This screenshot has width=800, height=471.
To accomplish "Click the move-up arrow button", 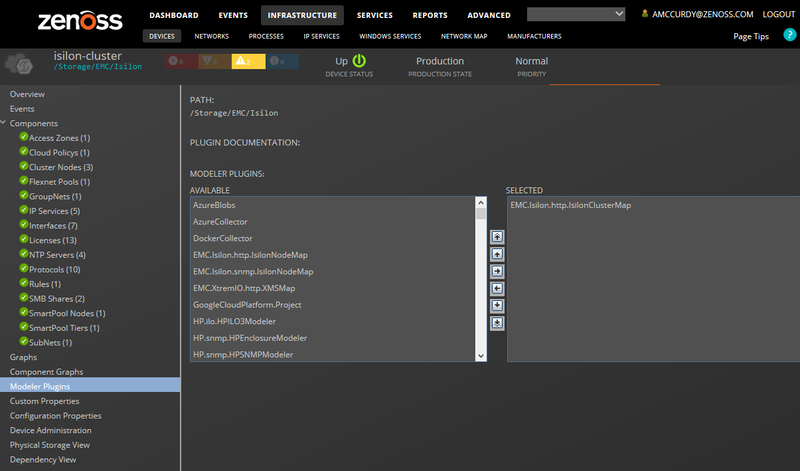I will 497,254.
